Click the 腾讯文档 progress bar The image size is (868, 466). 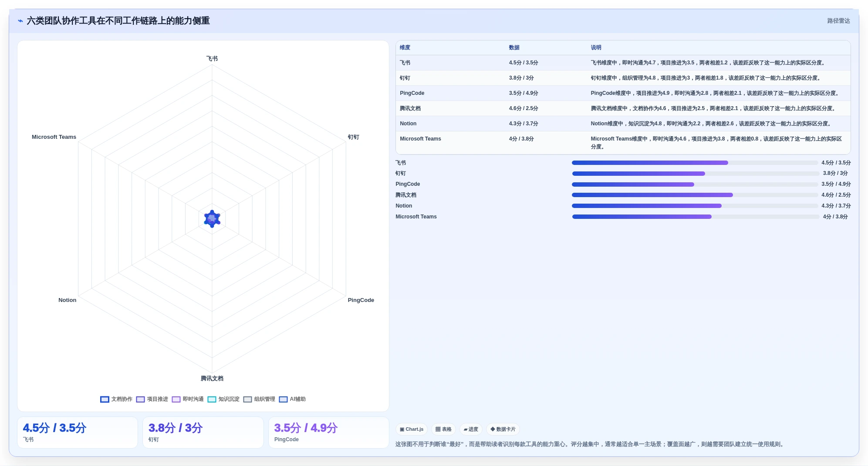point(695,195)
